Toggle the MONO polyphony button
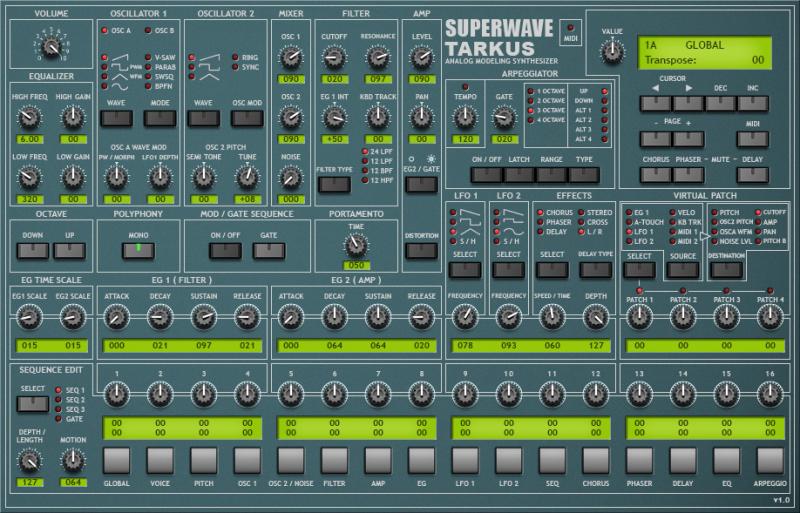Viewport: 800px width, 513px height. (138, 251)
